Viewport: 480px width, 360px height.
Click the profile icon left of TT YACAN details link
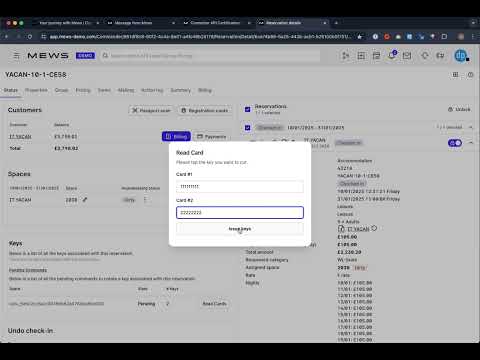pos(341,229)
